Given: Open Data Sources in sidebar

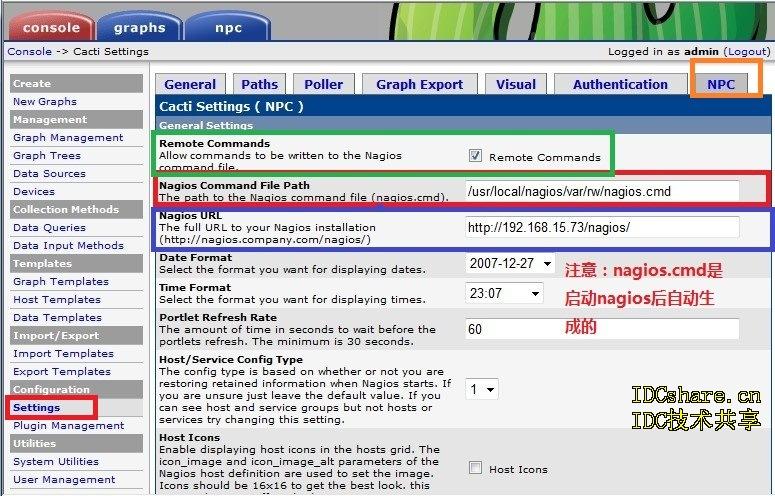Looking at the screenshot, I should point(49,173).
